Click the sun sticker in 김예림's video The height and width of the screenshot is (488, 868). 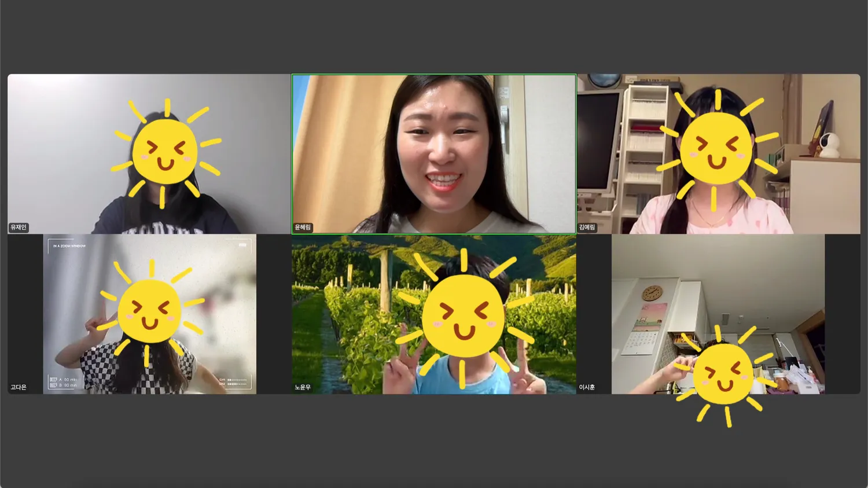tap(716, 150)
